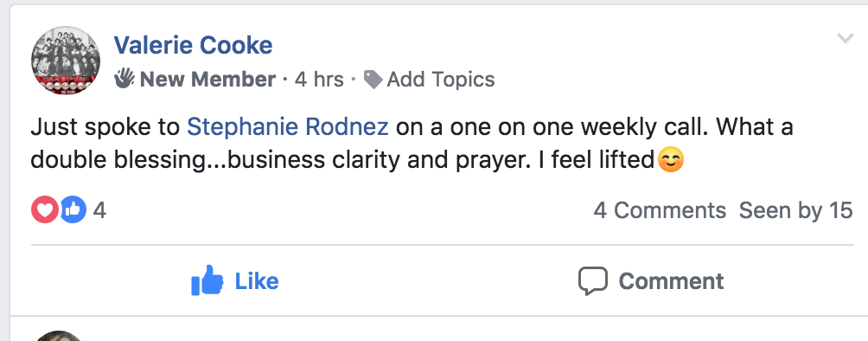Toggle Like on this post

click(x=234, y=280)
